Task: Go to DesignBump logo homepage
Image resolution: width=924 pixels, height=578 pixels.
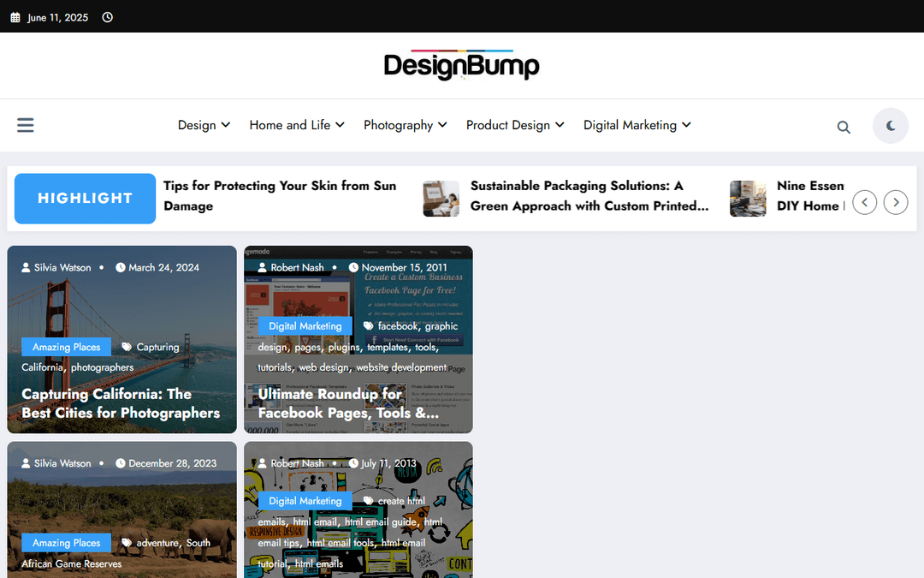Action: (x=461, y=65)
